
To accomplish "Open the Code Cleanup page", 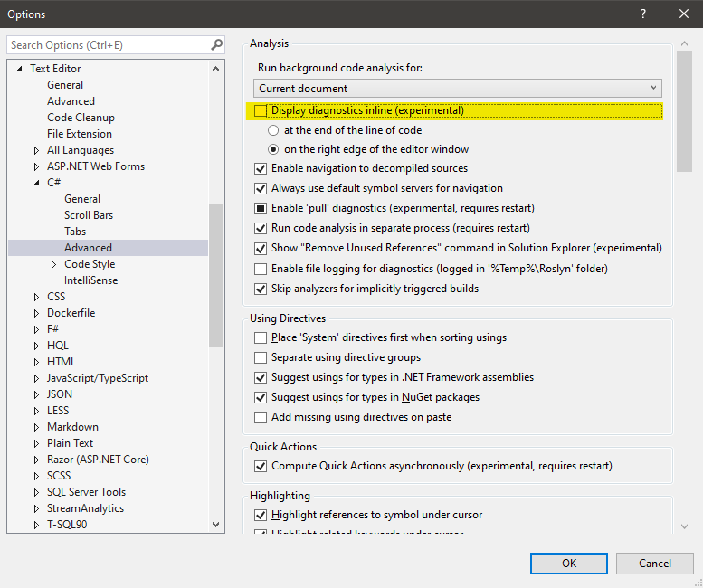I will pos(81,118).
